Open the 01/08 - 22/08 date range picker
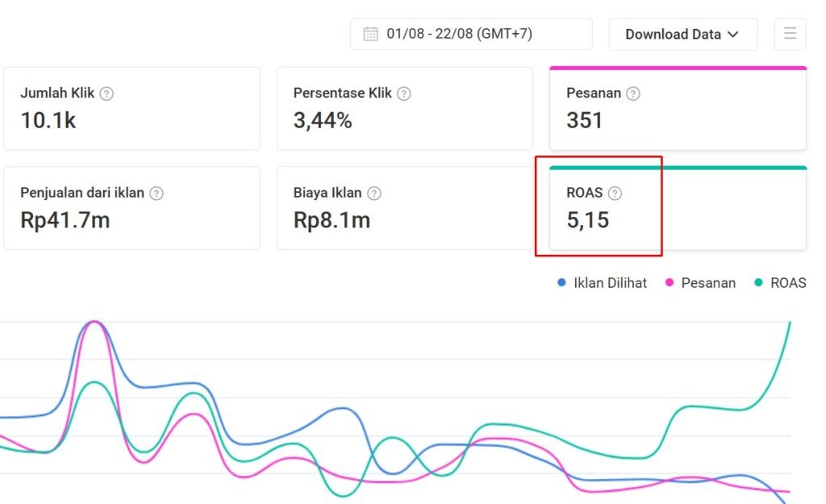 coord(470,34)
